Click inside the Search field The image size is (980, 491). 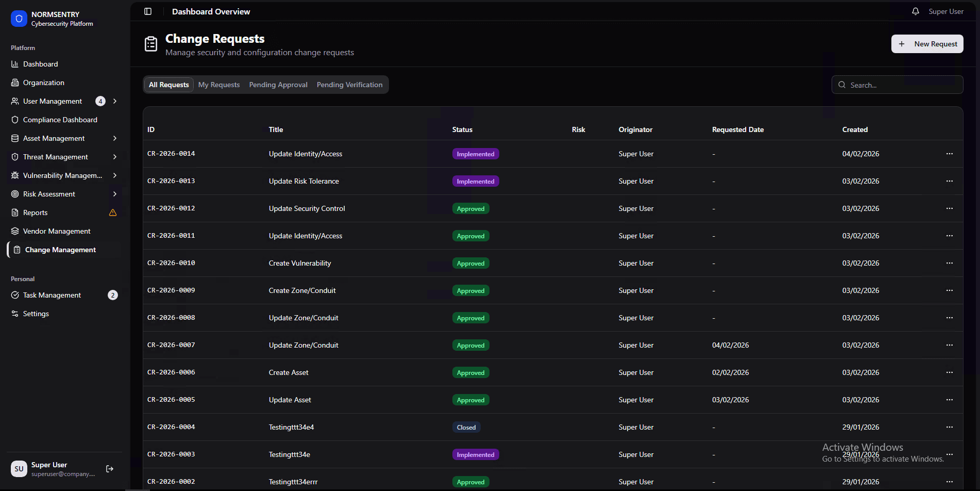(897, 84)
